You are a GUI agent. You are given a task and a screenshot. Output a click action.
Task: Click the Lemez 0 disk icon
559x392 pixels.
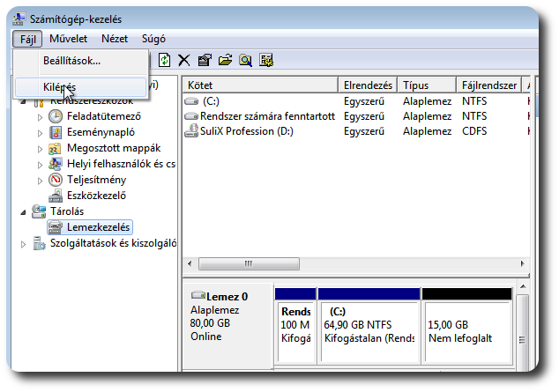198,295
